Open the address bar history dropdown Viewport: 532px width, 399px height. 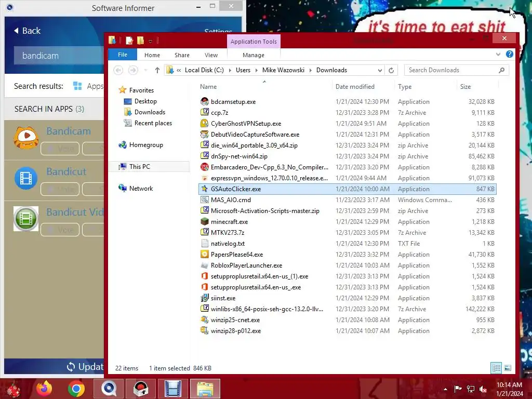click(380, 70)
